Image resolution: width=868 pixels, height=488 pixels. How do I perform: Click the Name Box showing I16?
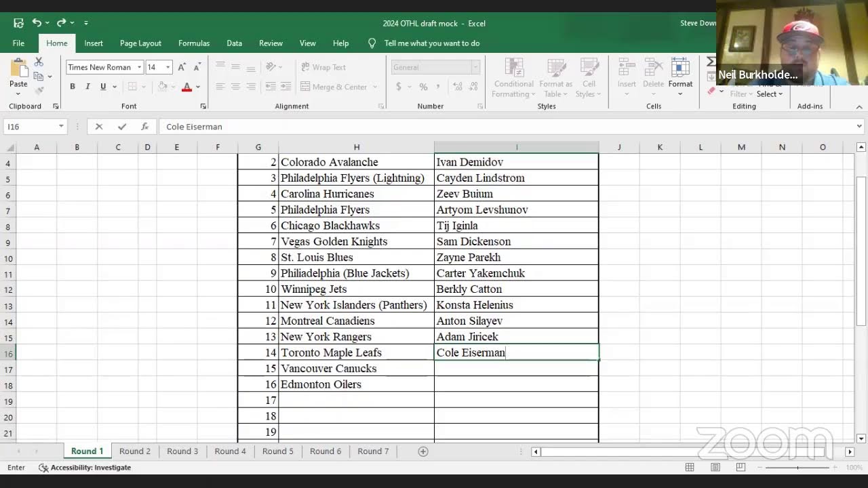pyautogui.click(x=30, y=127)
